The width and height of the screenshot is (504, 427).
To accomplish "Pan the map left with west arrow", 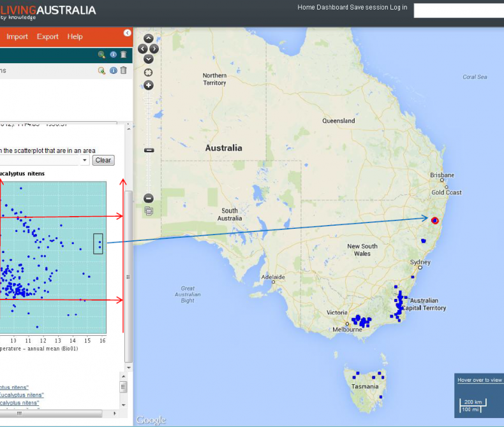I will pyautogui.click(x=143, y=48).
